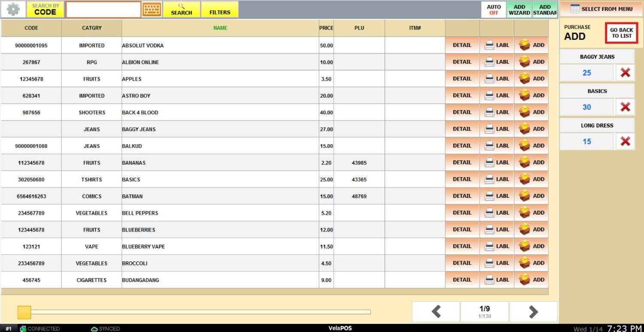Click the search text input field

point(103,9)
